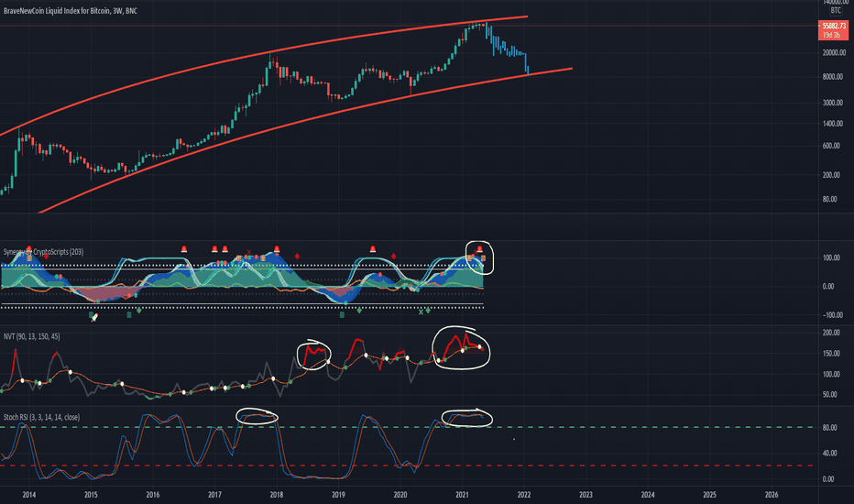Open the Synergy by CryptoScripts (203) indicator label

tap(44, 252)
